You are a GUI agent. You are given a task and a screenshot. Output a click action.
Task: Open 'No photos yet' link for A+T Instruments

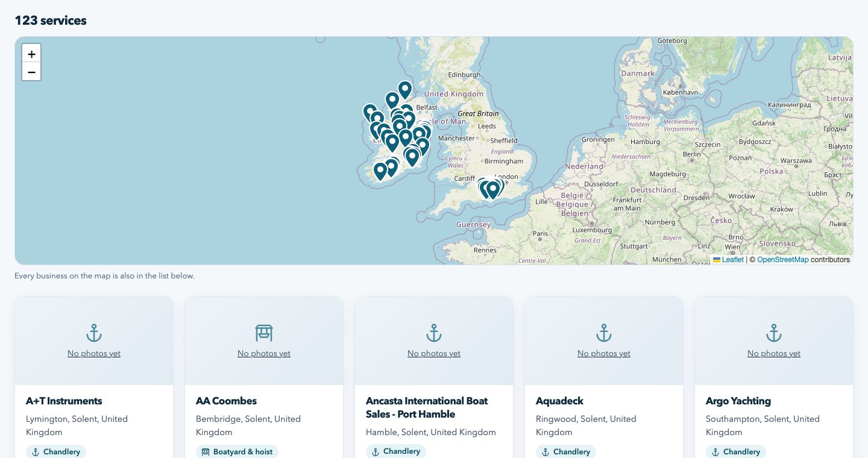click(94, 354)
